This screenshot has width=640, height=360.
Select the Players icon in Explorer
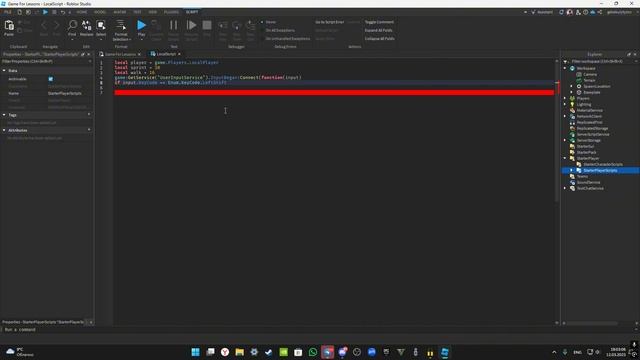click(x=572, y=98)
